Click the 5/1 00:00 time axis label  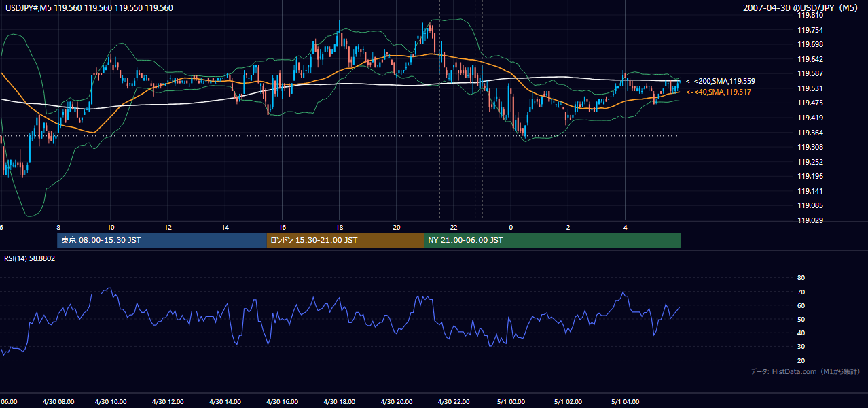pos(511,402)
